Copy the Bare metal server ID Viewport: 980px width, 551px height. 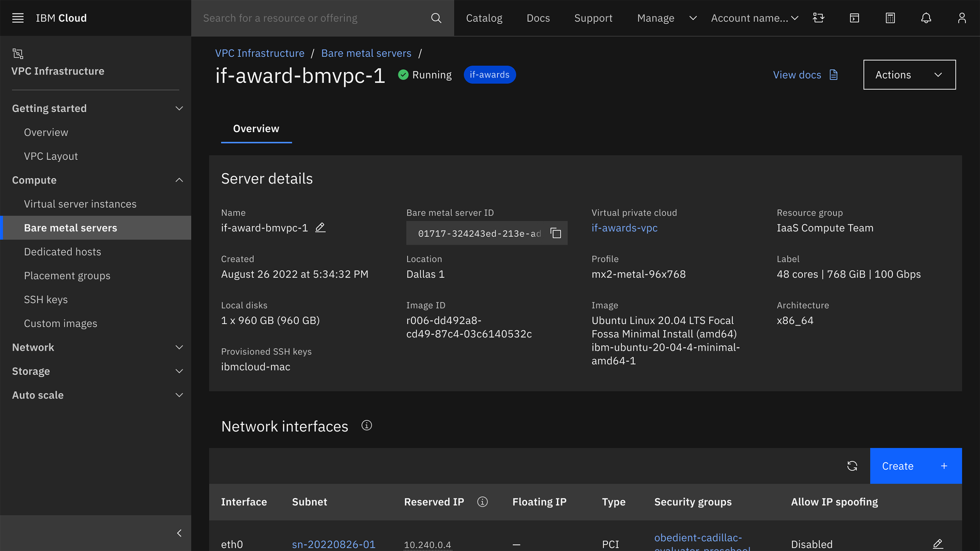click(x=555, y=233)
